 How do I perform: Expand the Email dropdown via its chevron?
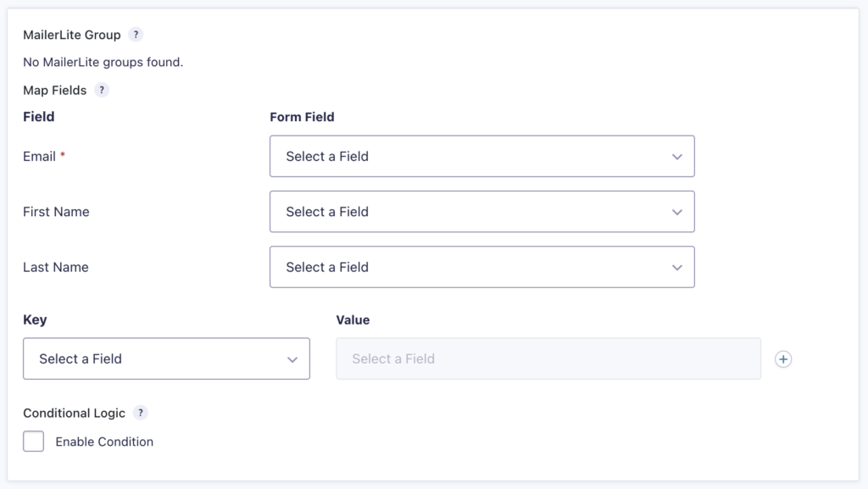[x=676, y=156]
